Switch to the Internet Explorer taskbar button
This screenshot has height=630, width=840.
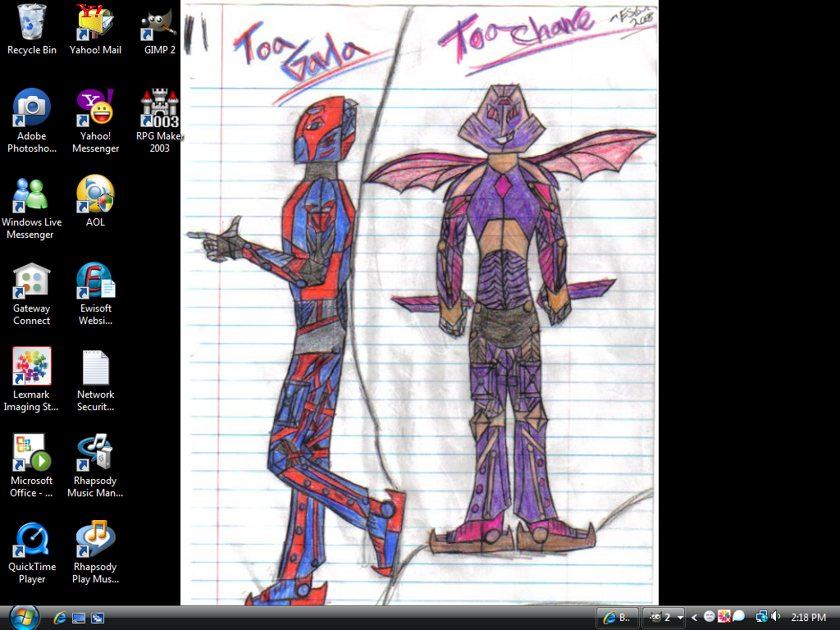tap(617, 618)
